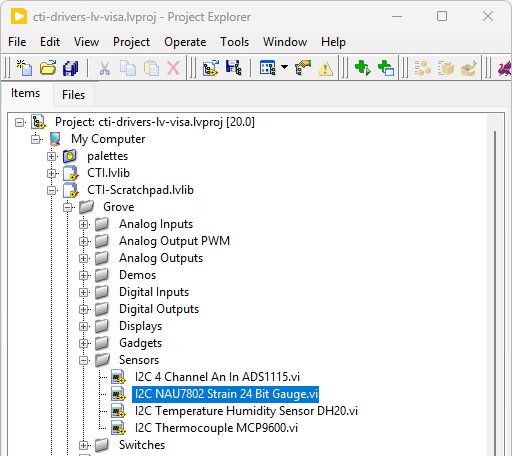The width and height of the screenshot is (512, 456).
Task: Select I2C Temperature Humidity Sensor DH20.vi
Action: (246, 411)
